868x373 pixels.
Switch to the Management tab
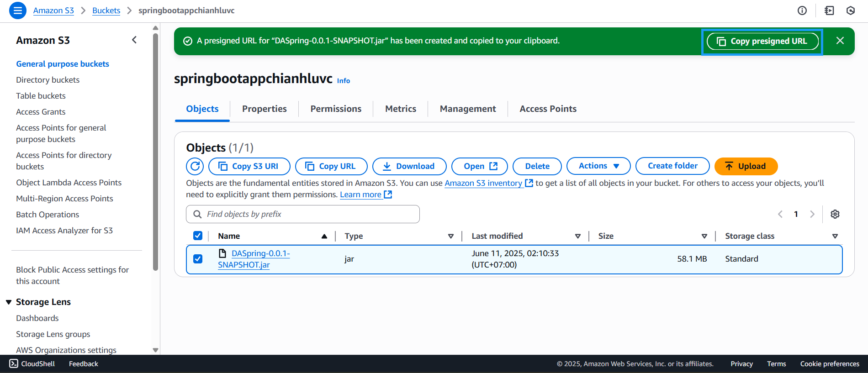pos(468,109)
